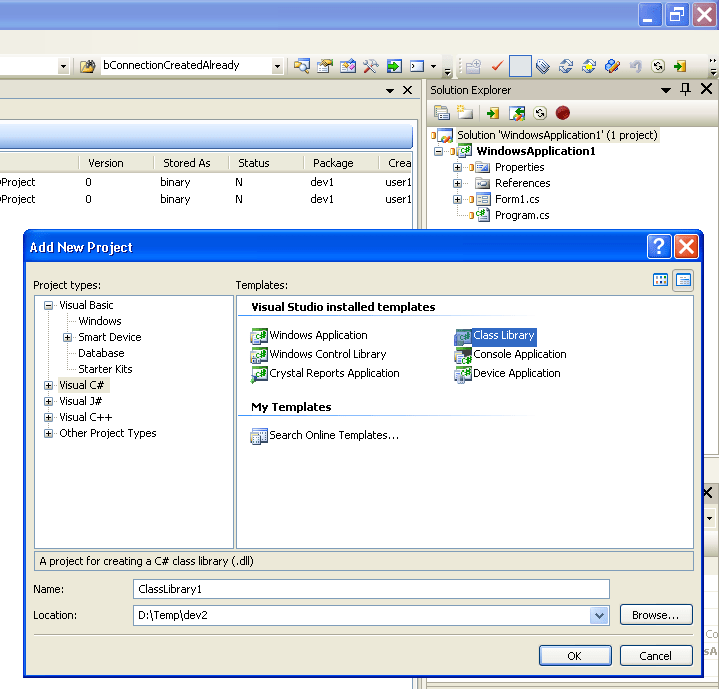Open the Command Window toolbar icon

coord(417,66)
